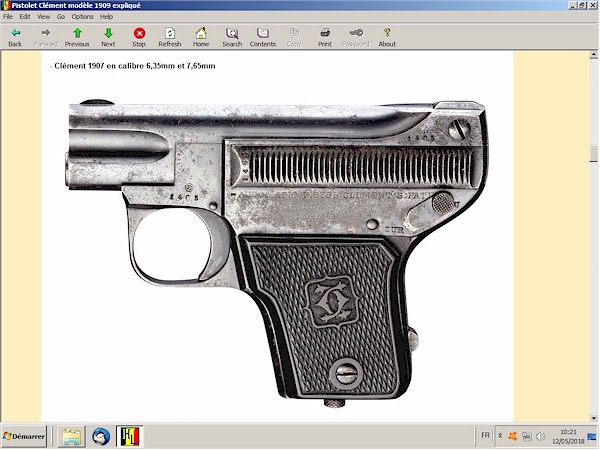Click the scrollbar up arrow

click(x=593, y=55)
